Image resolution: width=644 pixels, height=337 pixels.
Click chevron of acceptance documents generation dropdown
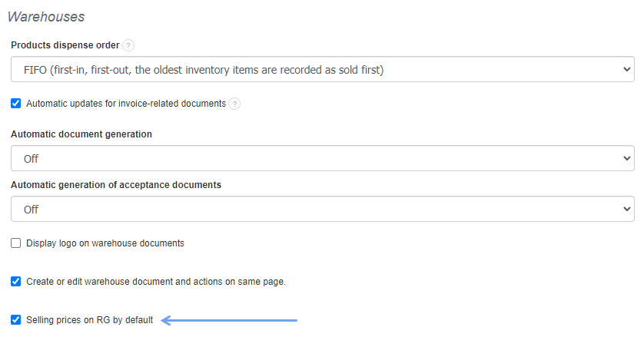[625, 209]
